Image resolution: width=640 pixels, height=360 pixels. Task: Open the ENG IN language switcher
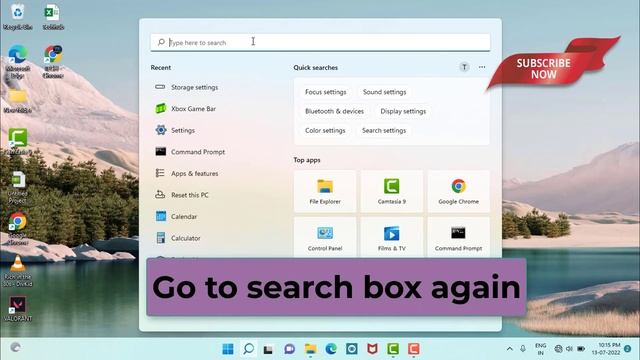540,349
